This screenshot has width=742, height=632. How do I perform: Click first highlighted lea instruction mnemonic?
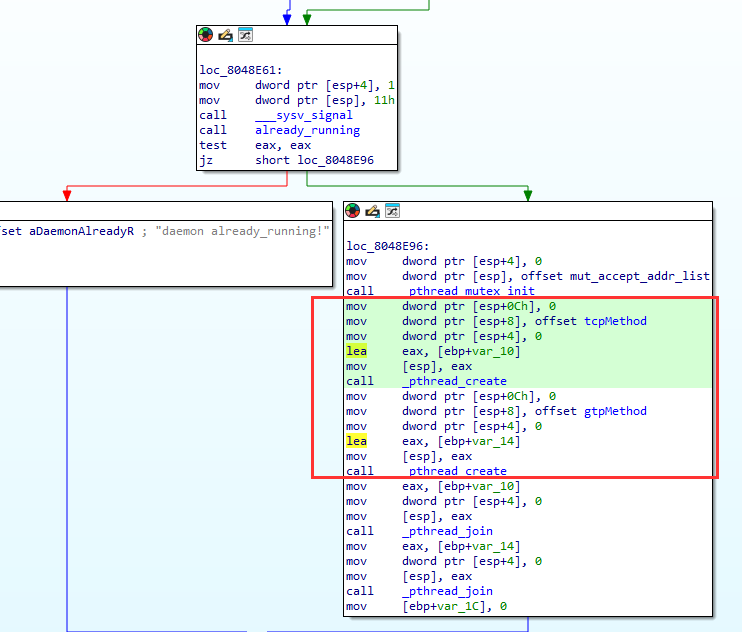(x=357, y=351)
